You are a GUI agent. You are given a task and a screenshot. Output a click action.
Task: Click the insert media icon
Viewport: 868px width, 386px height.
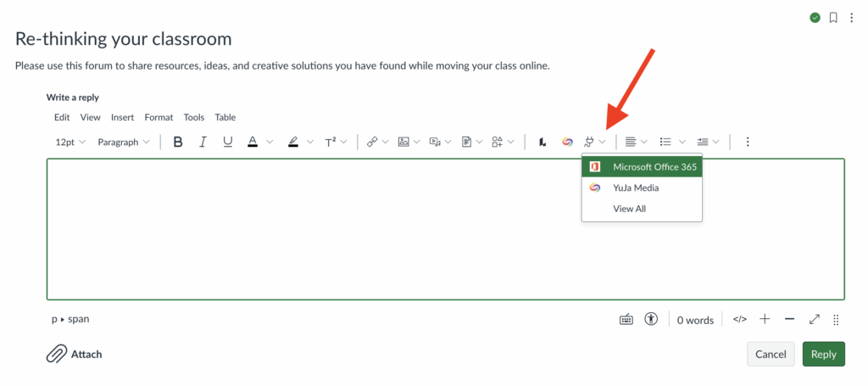[x=435, y=143]
